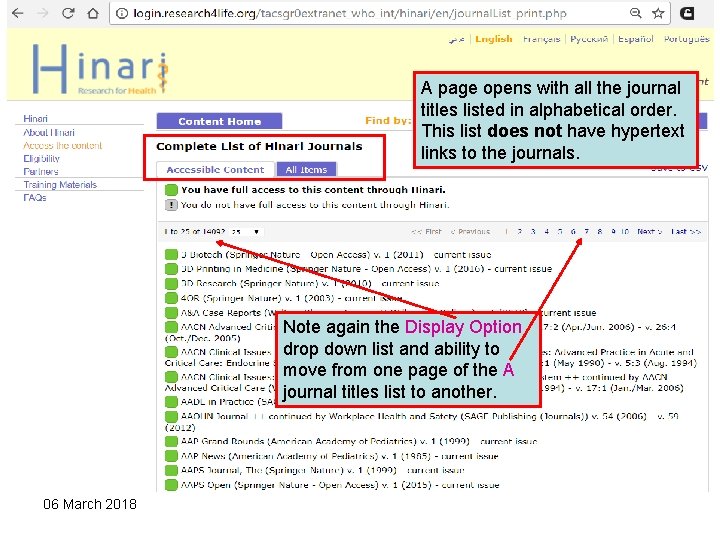Screen dimensions: 720x540
Task: Switch language to English
Action: (x=494, y=39)
